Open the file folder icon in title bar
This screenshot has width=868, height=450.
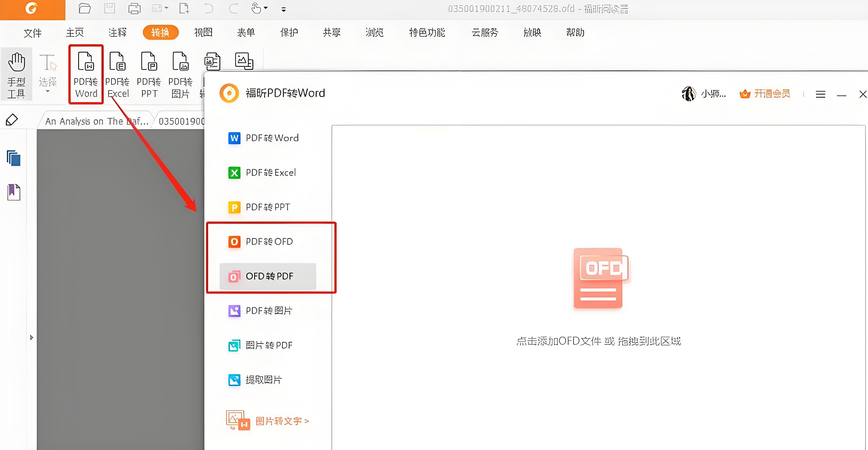pyautogui.click(x=84, y=8)
